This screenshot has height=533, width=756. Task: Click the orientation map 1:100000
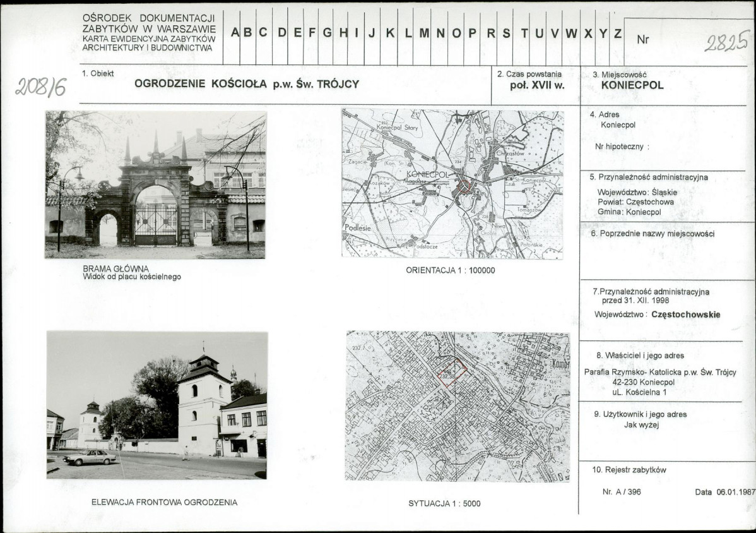pos(452,184)
